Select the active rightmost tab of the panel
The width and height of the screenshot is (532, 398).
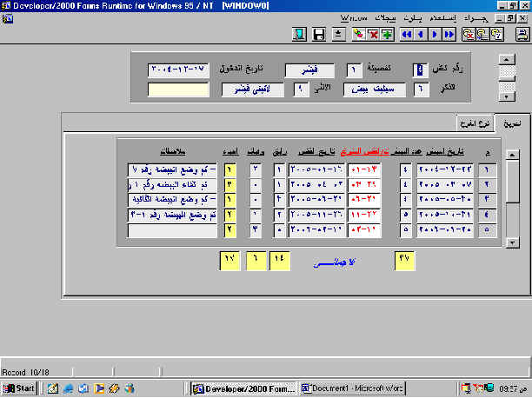512,123
